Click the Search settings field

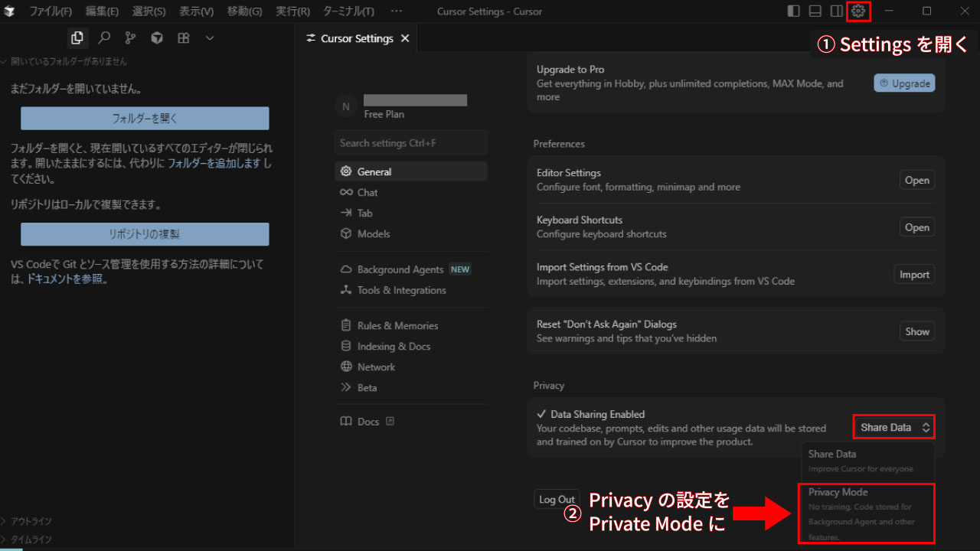[410, 142]
